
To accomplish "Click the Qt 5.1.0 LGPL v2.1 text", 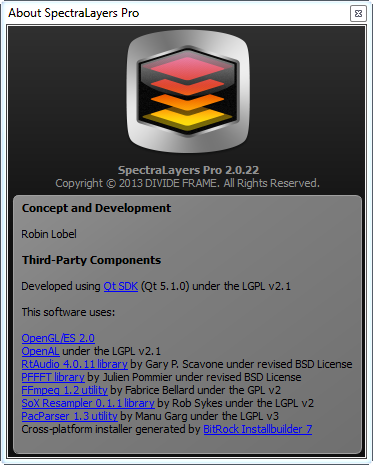I will [x=216, y=286].
